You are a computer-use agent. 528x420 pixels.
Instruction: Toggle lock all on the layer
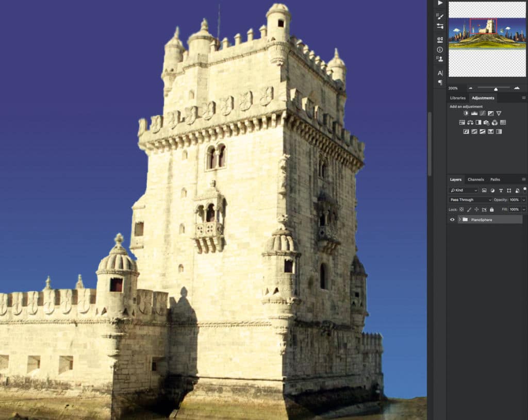[x=491, y=210]
